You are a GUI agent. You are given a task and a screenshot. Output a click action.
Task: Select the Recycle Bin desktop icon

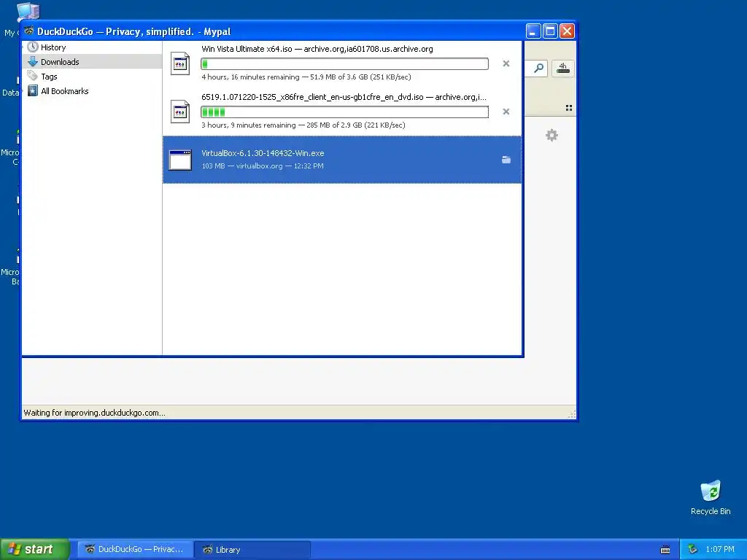click(x=711, y=497)
